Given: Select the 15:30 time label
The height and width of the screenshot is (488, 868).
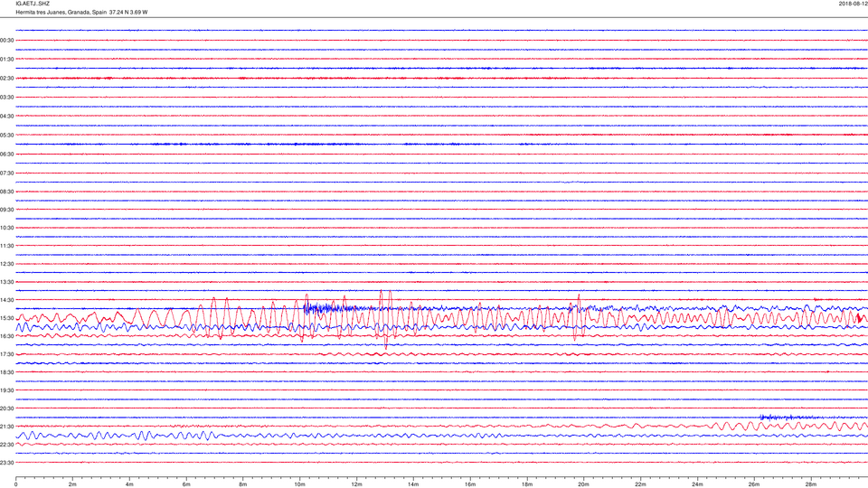Looking at the screenshot, I should (x=6, y=318).
